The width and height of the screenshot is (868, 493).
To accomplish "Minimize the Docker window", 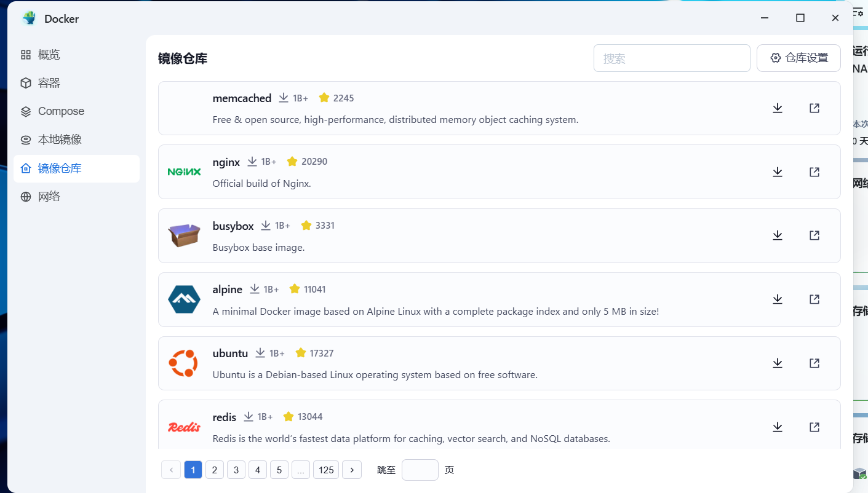I will pyautogui.click(x=765, y=18).
